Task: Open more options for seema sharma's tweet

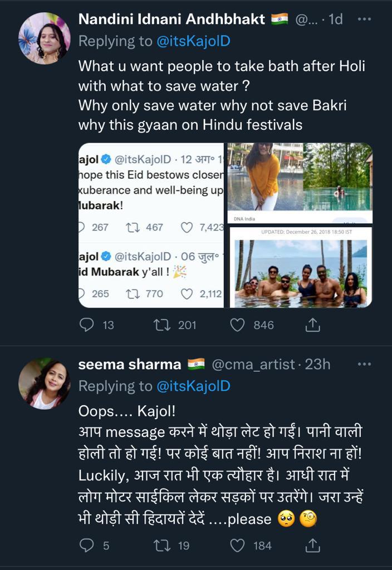Action: 364,364
